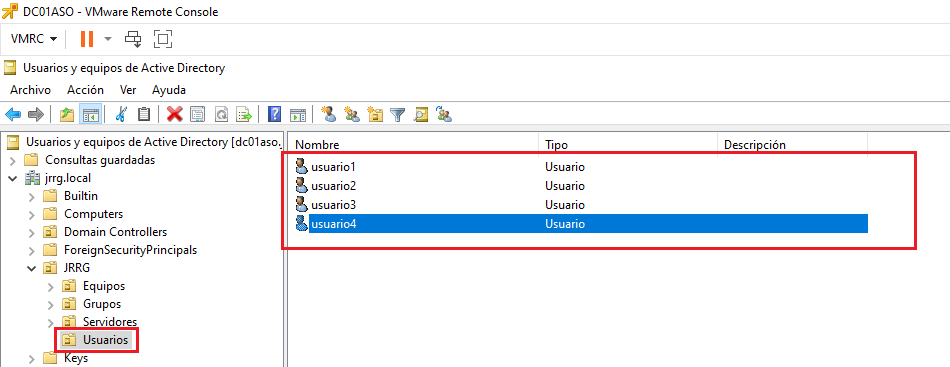Click the Cut scissors icon
Screen dimensions: 950x367
click(121, 114)
